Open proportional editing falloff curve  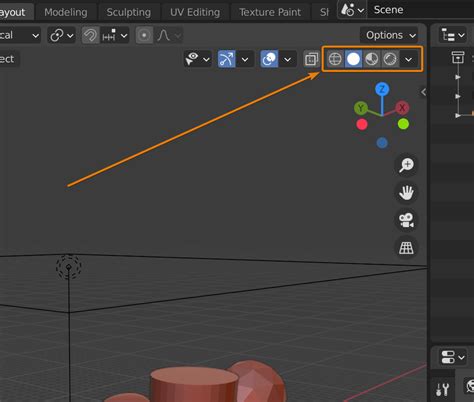pyautogui.click(x=168, y=35)
